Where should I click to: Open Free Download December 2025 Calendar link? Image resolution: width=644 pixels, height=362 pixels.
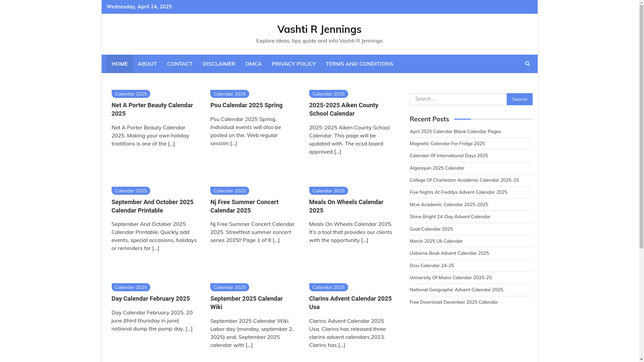454,302
